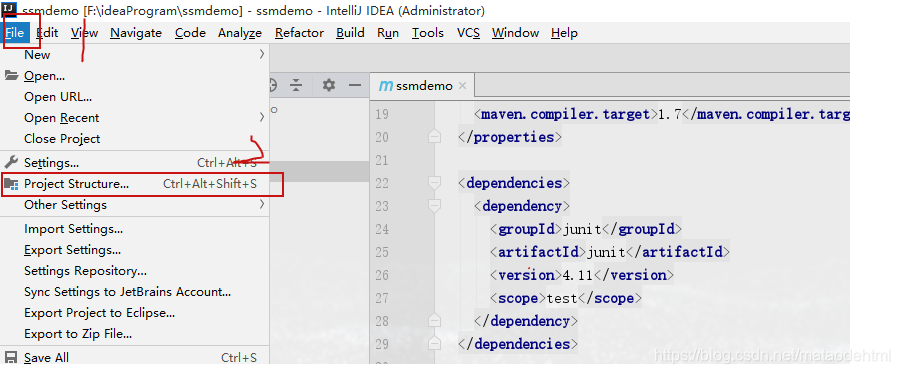
Task: Open the Help menu
Action: pos(564,33)
